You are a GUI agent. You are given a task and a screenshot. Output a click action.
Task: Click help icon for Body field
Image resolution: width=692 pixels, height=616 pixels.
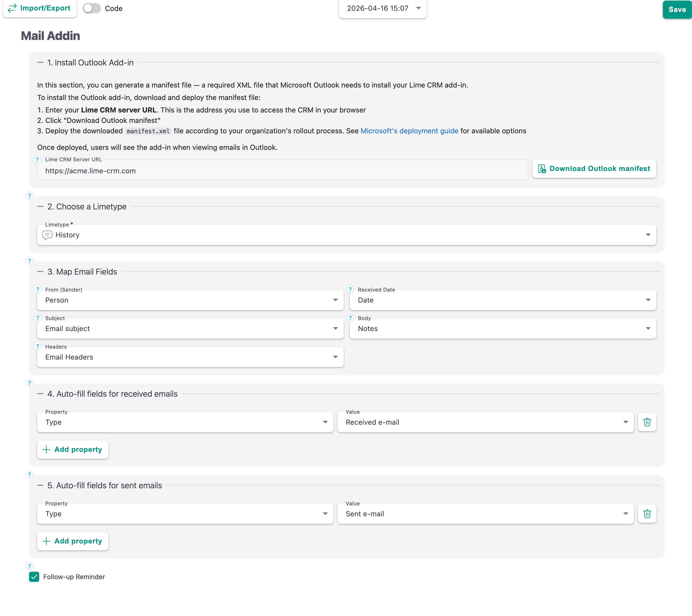pyautogui.click(x=350, y=318)
